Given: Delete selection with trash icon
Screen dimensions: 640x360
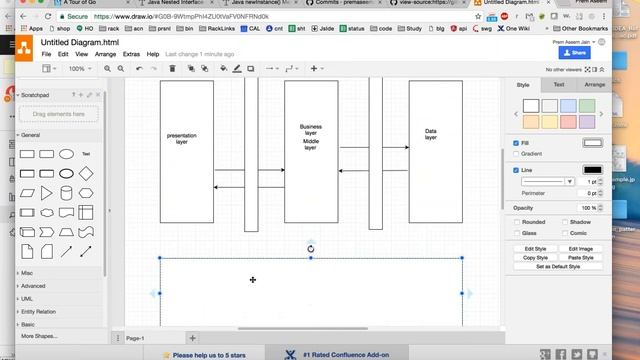Looking at the screenshot, I should pyautogui.click(x=172, y=69).
